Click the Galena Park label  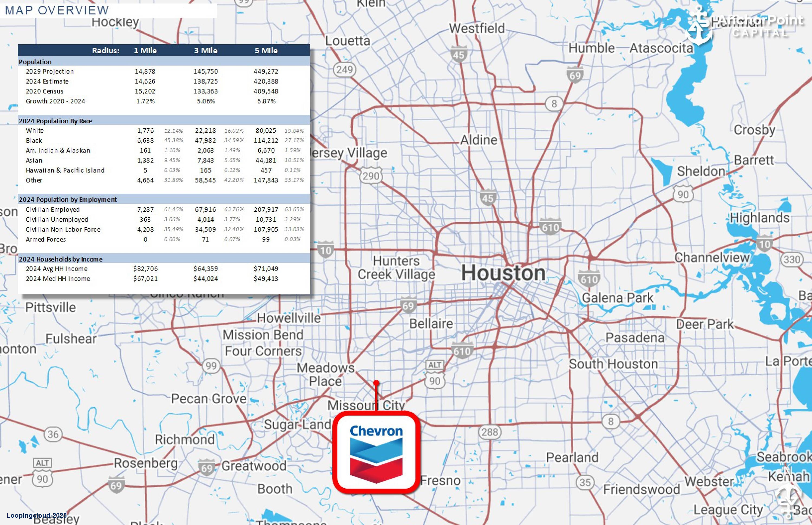point(618,298)
